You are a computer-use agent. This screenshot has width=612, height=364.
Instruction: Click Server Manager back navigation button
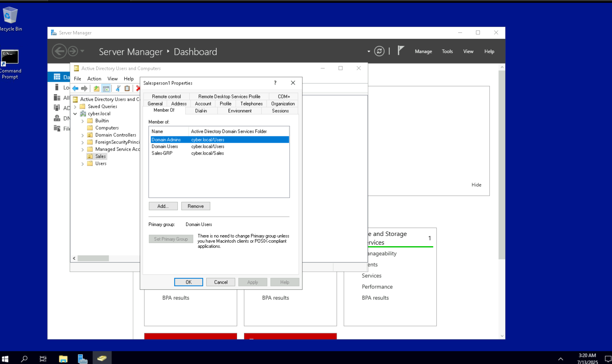(59, 51)
